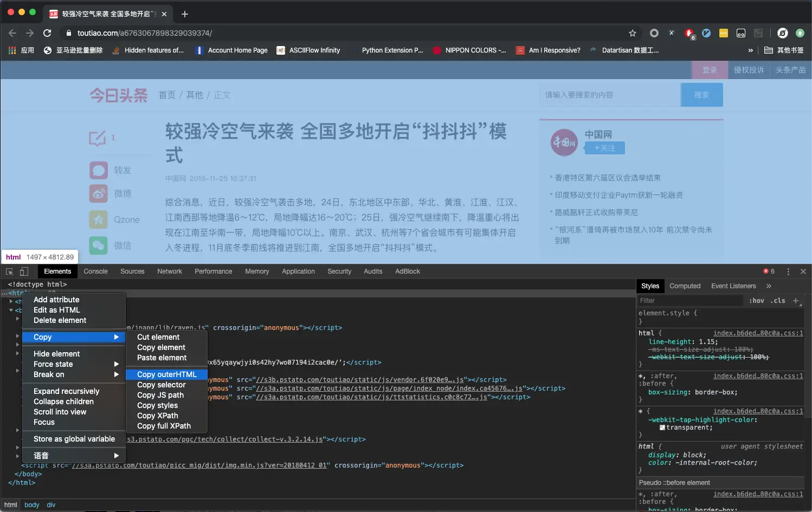Bookmark this page with the star icon
The width and height of the screenshot is (812, 512).
(x=633, y=33)
